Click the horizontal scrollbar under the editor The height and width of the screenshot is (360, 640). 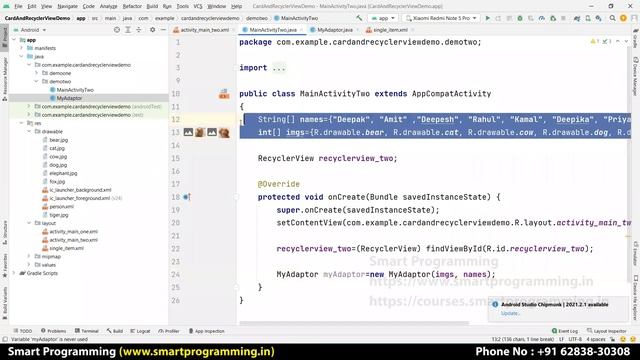354,323
